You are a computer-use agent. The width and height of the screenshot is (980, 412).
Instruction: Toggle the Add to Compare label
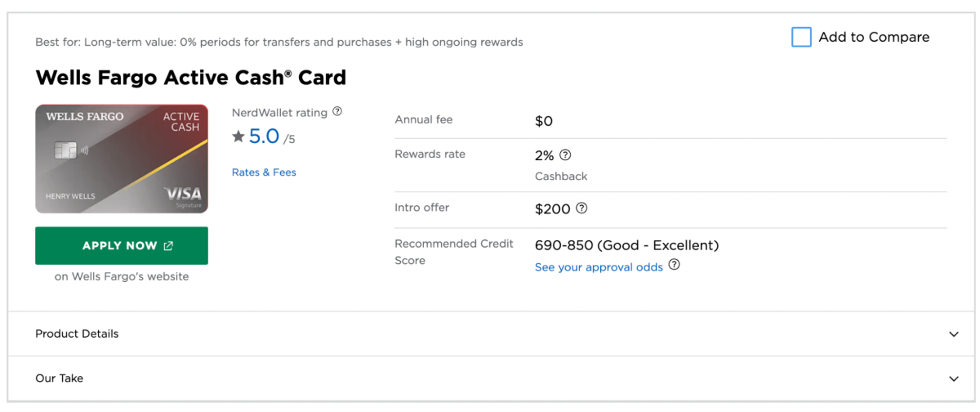click(874, 37)
